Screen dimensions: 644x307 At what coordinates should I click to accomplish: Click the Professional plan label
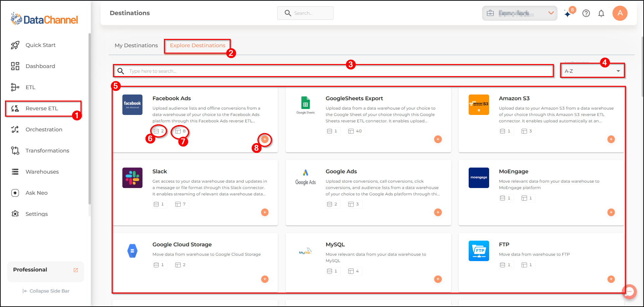click(30, 270)
